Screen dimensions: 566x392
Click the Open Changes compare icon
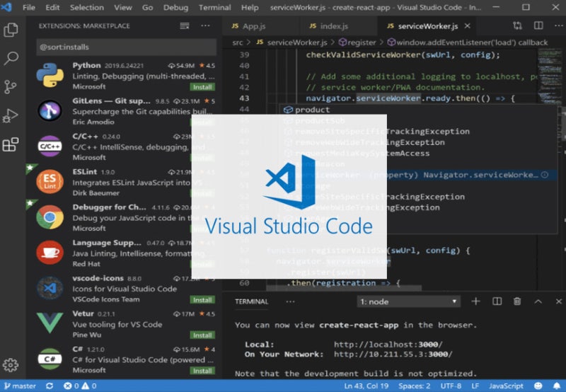click(x=517, y=25)
